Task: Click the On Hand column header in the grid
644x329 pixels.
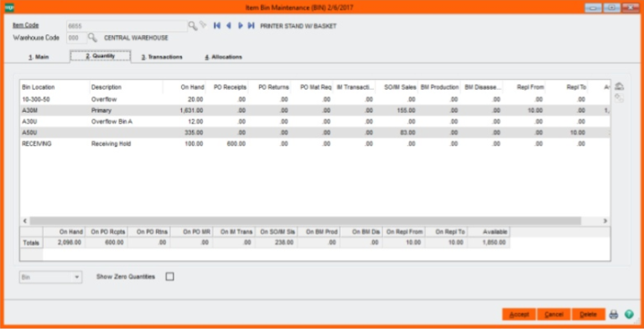Action: coord(184,87)
